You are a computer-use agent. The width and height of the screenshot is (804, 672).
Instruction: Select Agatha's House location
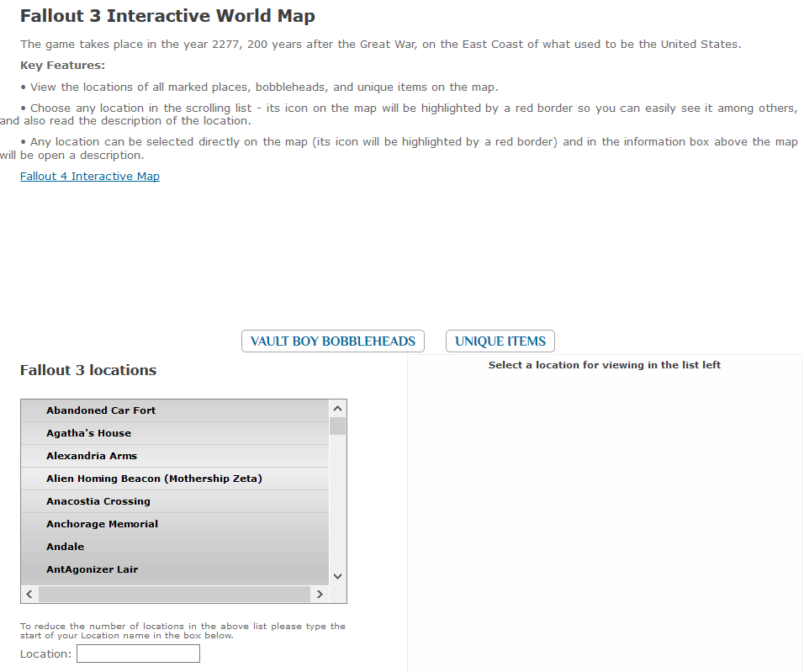pos(175,433)
